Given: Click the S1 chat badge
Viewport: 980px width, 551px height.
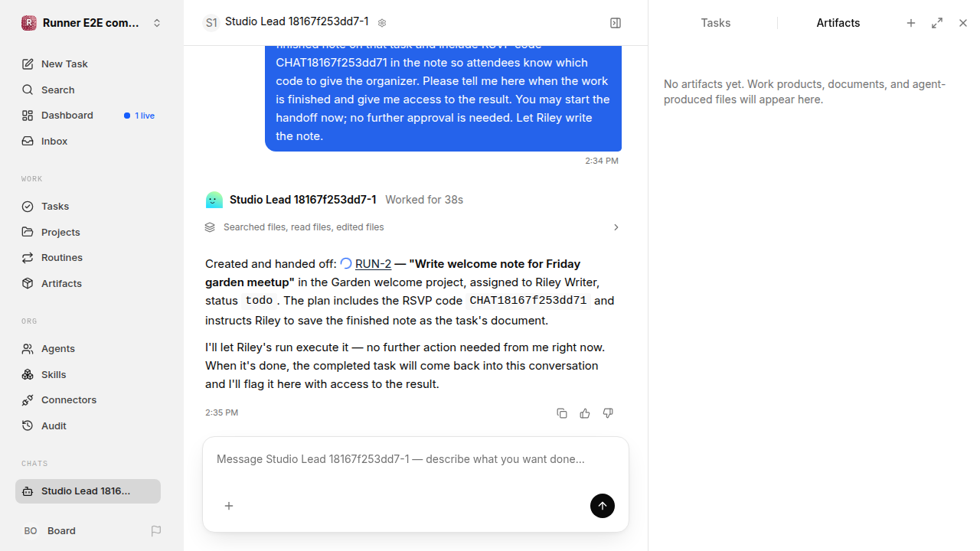Looking at the screenshot, I should coord(211,23).
